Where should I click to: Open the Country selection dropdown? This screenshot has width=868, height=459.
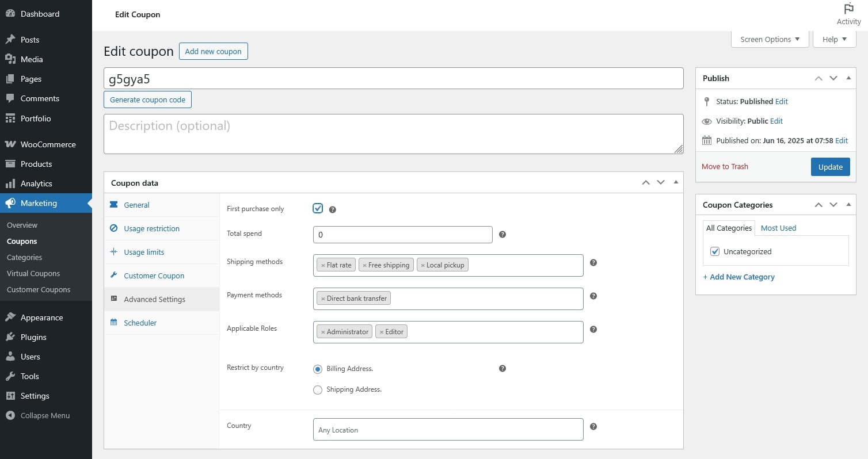448,430
